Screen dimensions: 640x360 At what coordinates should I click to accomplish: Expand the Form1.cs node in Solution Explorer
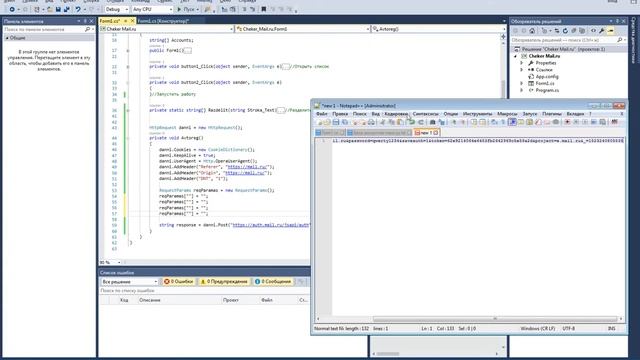tap(521, 83)
